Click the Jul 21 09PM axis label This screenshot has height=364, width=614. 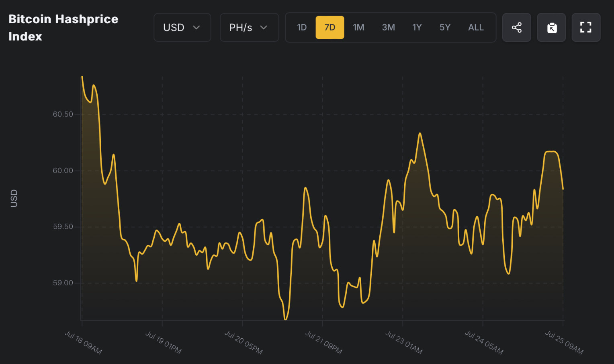(323, 342)
